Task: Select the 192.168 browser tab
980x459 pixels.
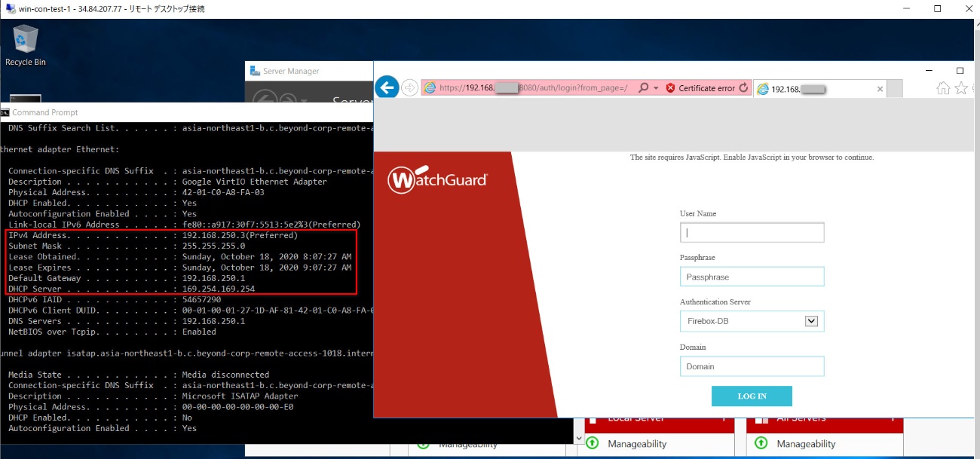Action: tap(820, 89)
